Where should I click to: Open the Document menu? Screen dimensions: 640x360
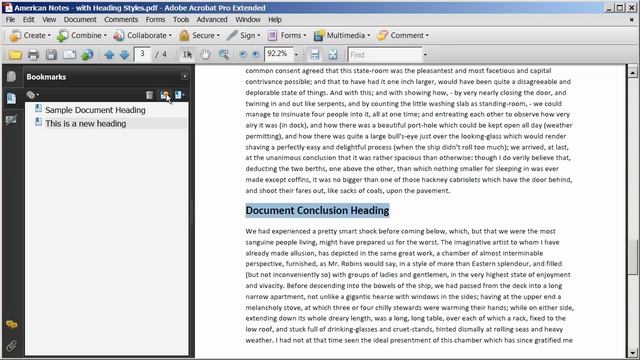80,20
